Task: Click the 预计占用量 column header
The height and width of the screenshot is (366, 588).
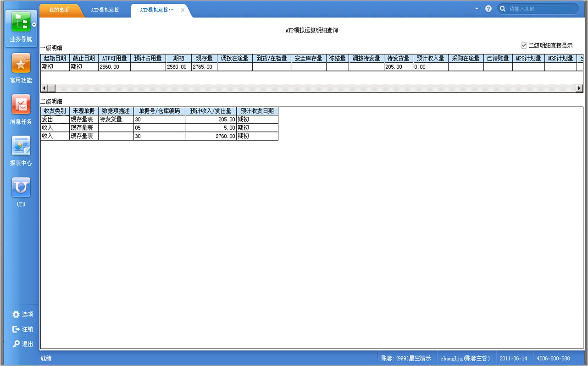Action: coord(148,59)
